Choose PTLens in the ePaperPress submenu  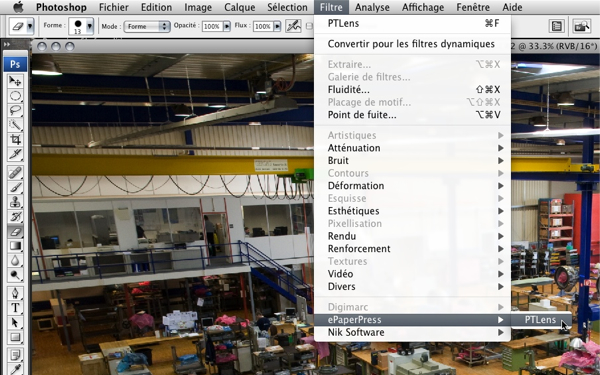(541, 320)
